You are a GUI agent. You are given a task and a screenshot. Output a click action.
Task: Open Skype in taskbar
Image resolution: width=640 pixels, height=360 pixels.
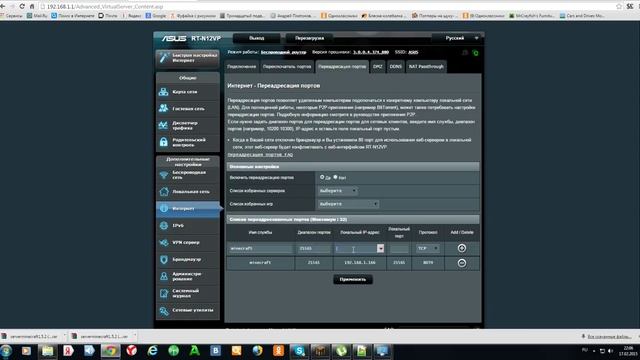point(299,351)
